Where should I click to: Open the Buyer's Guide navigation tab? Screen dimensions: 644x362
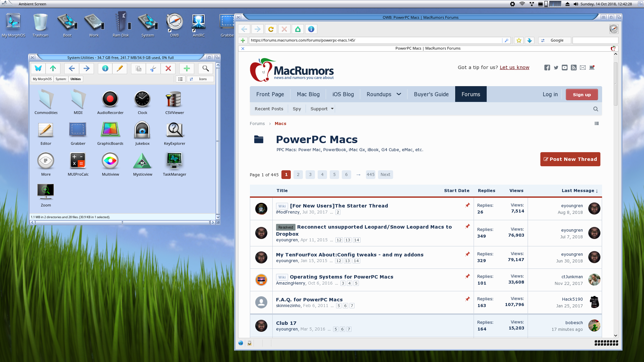pos(431,94)
